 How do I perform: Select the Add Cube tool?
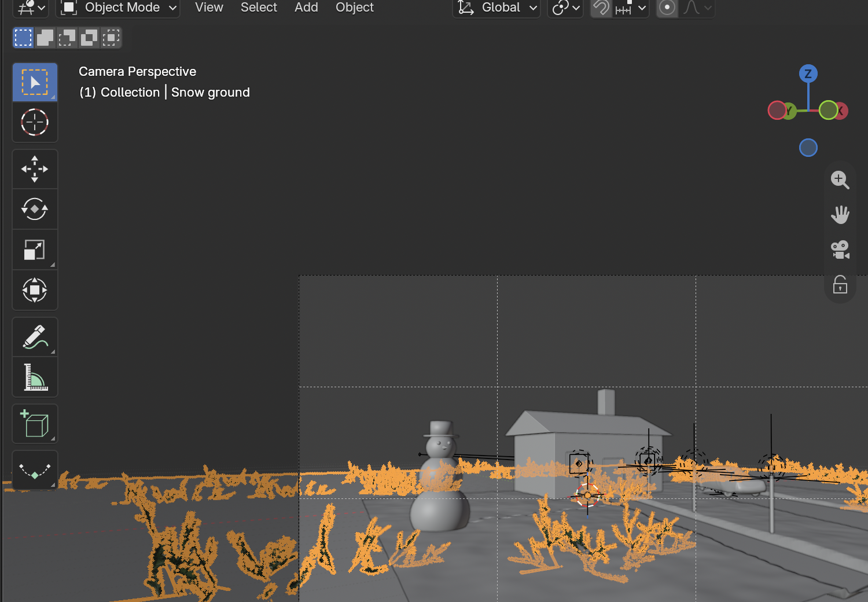[x=35, y=424]
